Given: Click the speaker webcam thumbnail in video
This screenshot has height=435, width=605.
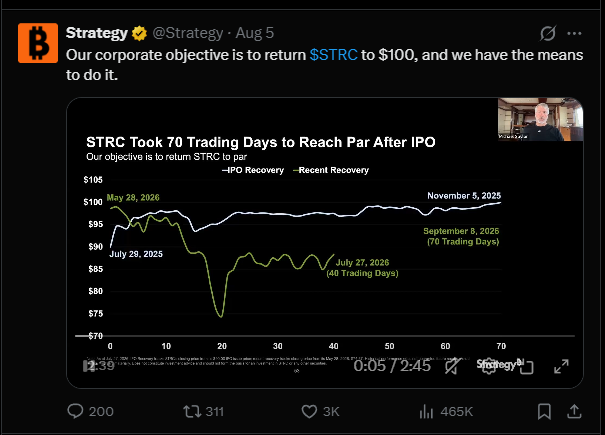Looking at the screenshot, I should tap(540, 119).
